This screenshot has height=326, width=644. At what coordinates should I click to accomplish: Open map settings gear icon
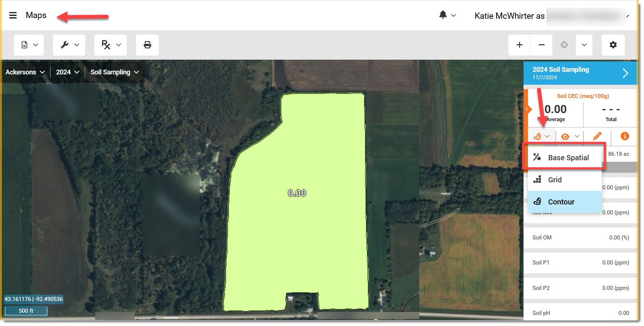tap(613, 45)
